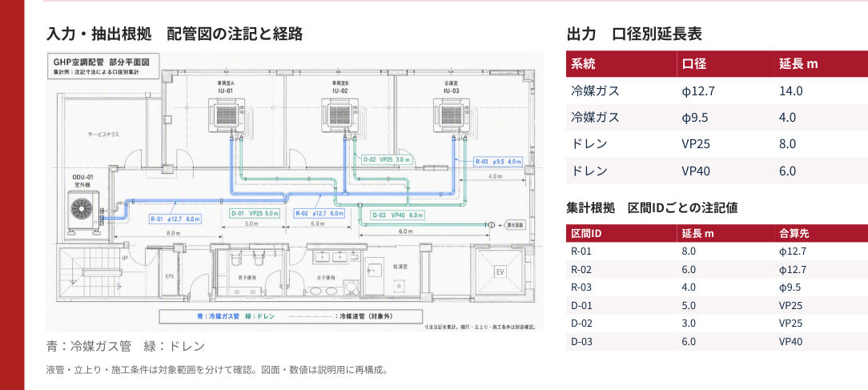Click the D-02 row ID cell

click(x=581, y=323)
